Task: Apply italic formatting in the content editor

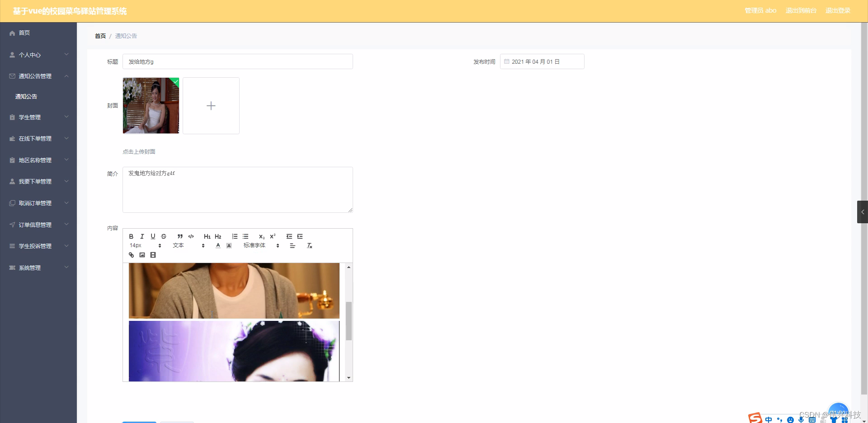Action: click(142, 236)
